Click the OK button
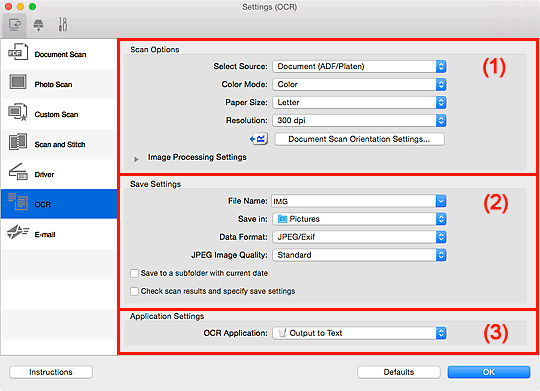 (488, 372)
